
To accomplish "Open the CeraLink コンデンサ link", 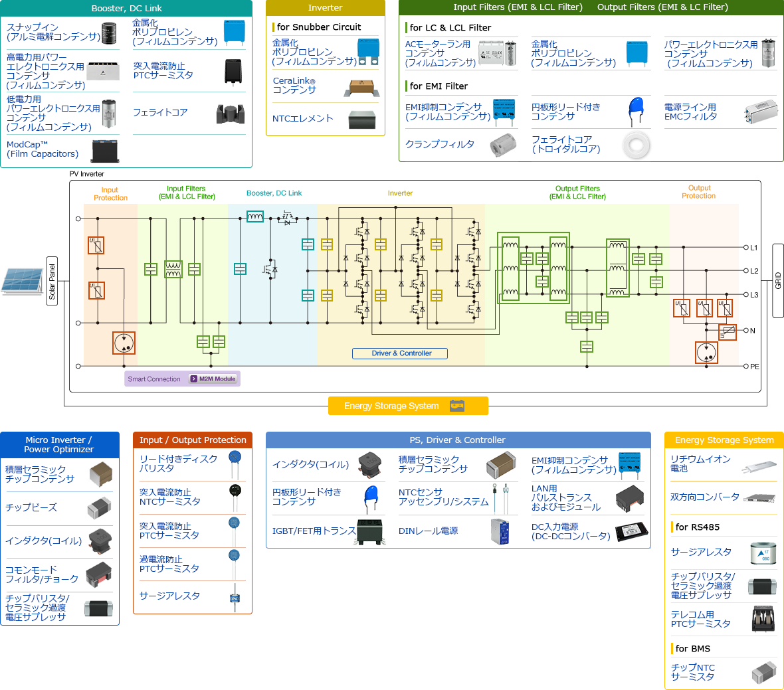I will [x=294, y=86].
